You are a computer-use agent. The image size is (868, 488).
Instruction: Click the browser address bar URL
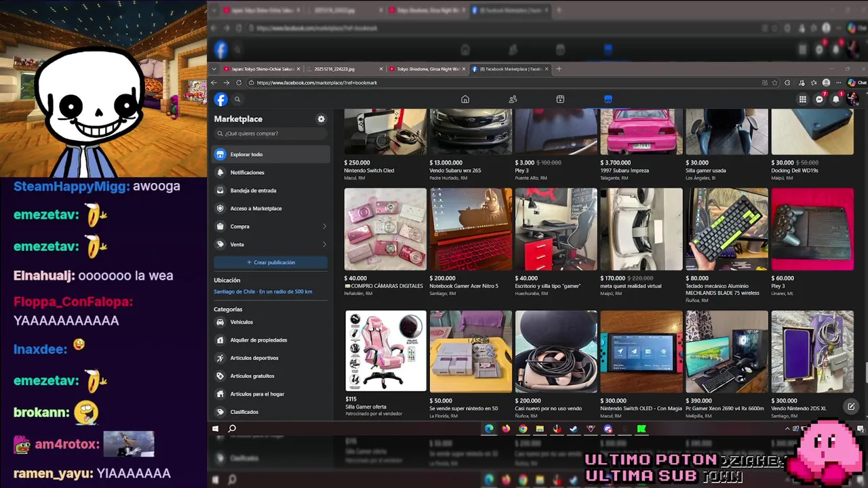[x=317, y=83]
